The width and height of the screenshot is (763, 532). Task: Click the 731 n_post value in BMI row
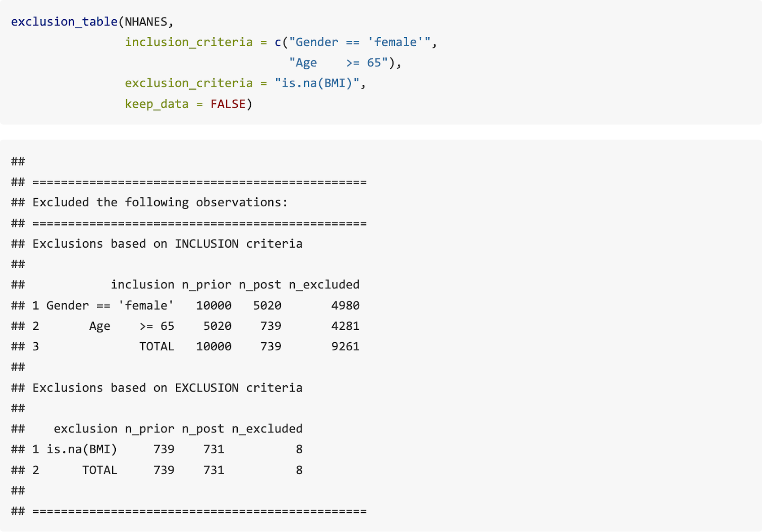click(x=214, y=449)
